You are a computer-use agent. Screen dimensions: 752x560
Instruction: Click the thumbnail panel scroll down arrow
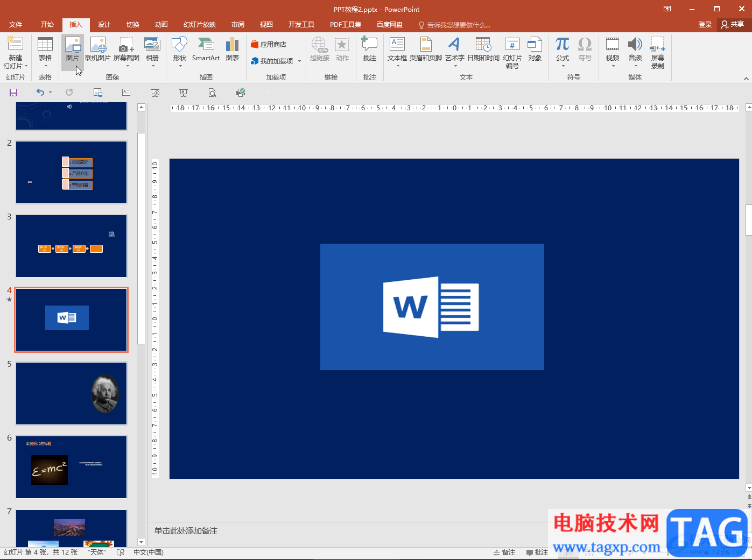tap(142, 542)
